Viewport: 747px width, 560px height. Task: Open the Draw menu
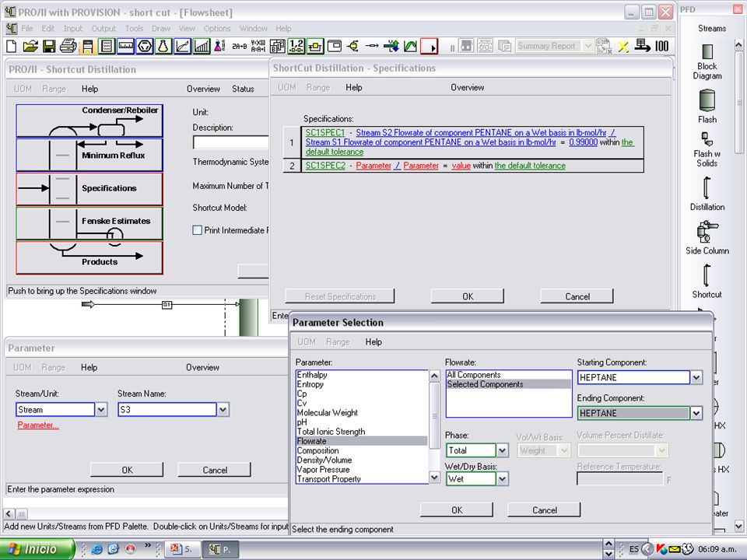(161, 29)
